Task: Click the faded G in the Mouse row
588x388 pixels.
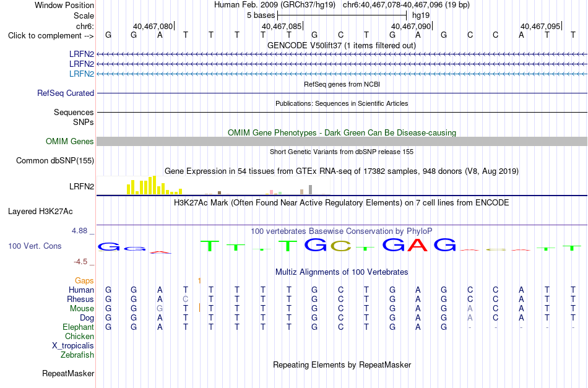Action: 160,309
